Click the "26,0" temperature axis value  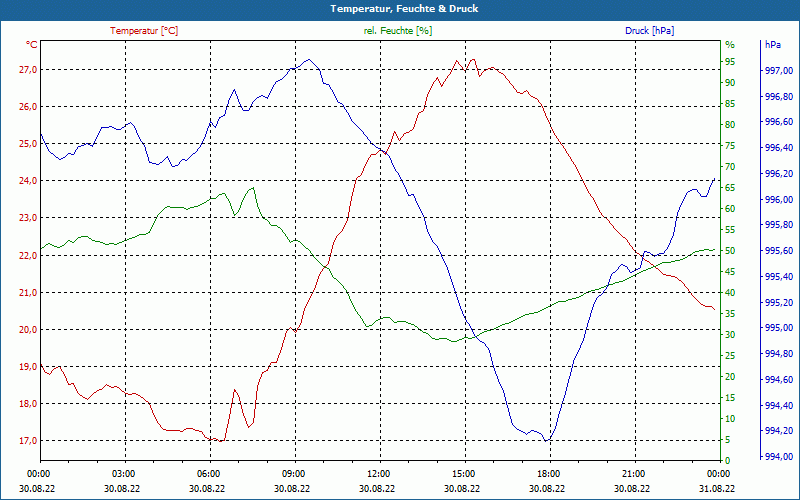tap(28, 107)
